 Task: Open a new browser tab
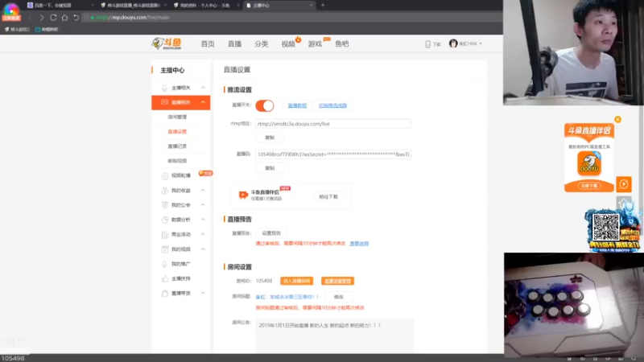[x=323, y=6]
